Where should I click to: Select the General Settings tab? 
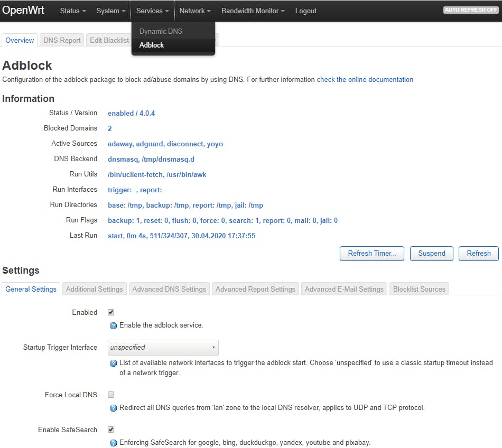[31, 290]
